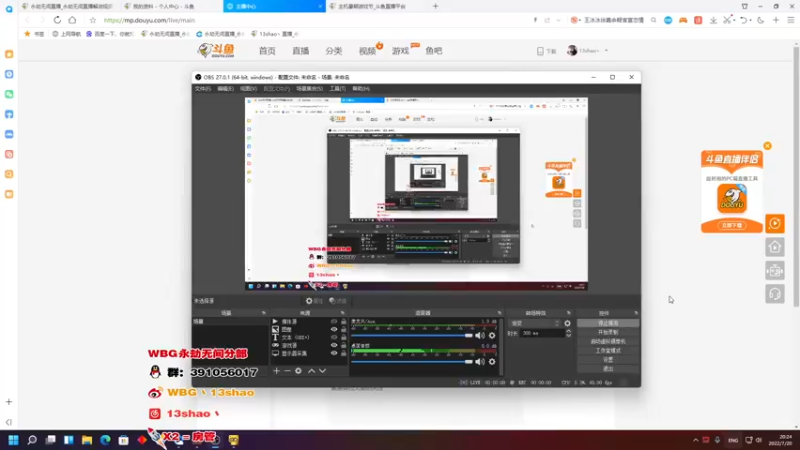Lock the 显示器采集 source
800x450 pixels.
coord(343,353)
